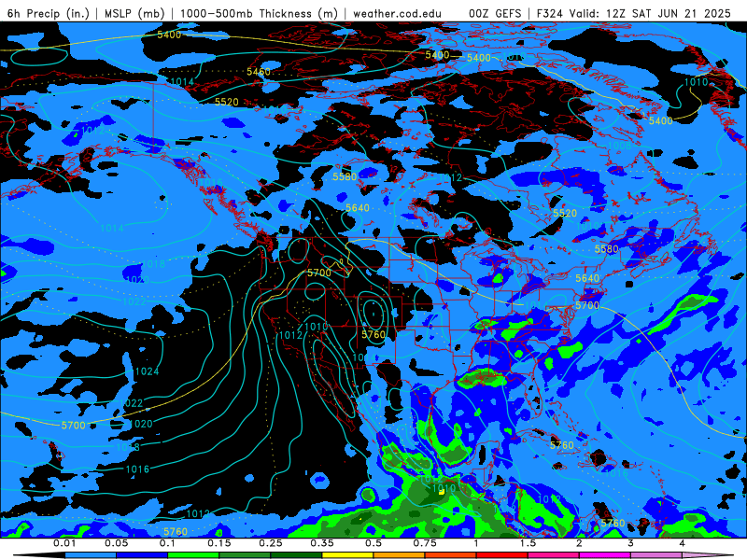Image resolution: width=747 pixels, height=560 pixels.
Task: Select the dark blue 0.05–0.1 legend swatch
Action: coord(142,555)
